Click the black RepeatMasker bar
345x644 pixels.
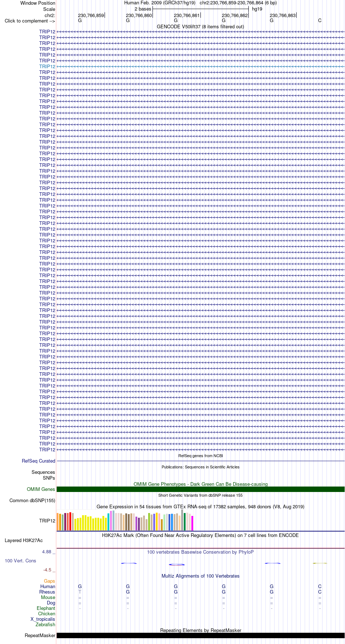click(x=200, y=636)
